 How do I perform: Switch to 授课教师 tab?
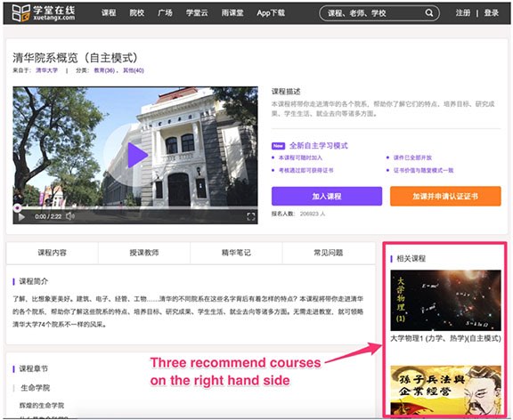coord(144,253)
